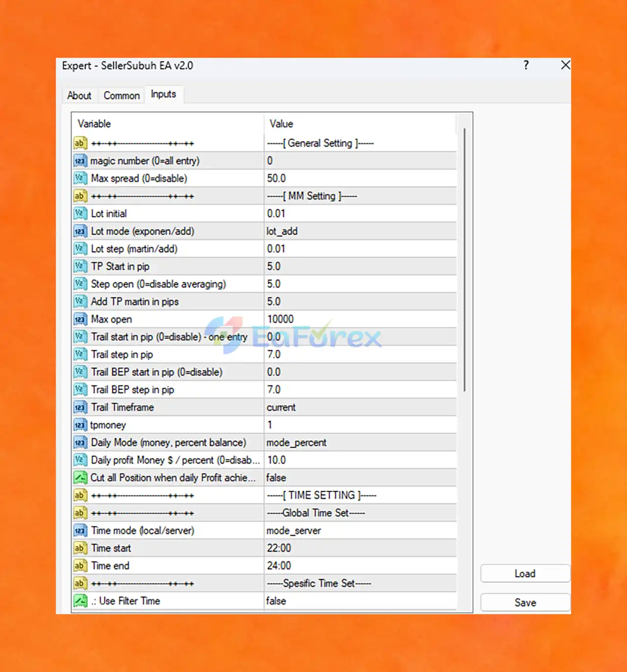
Task: Click the ab icon beside Time start
Action: [80, 548]
